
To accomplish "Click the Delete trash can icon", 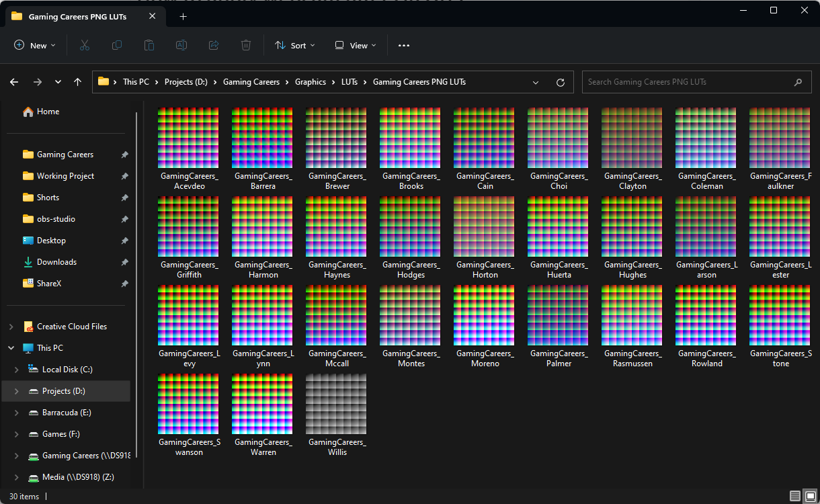I will [x=246, y=45].
